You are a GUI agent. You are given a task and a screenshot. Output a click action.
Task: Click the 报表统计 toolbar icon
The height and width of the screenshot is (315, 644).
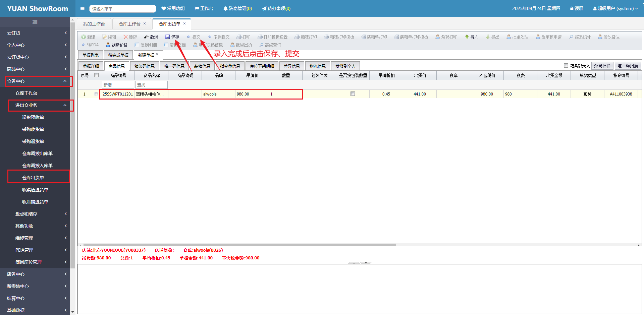571,37
